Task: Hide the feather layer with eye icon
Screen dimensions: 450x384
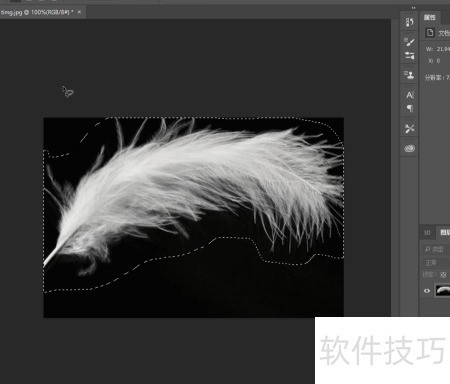Action: (x=427, y=291)
